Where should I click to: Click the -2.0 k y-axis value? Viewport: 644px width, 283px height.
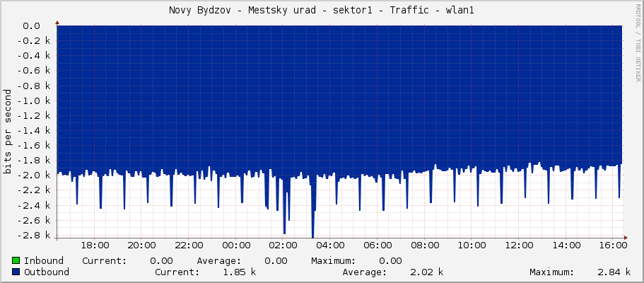35,175
